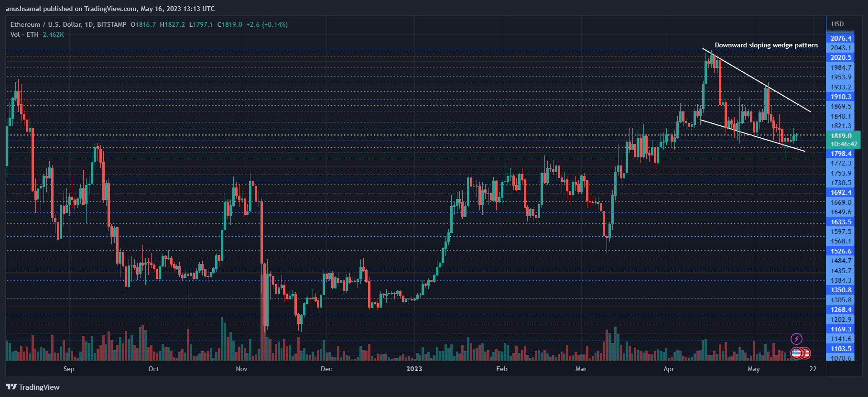
Task: Click the Sep label on time axis
Action: pyautogui.click(x=69, y=369)
